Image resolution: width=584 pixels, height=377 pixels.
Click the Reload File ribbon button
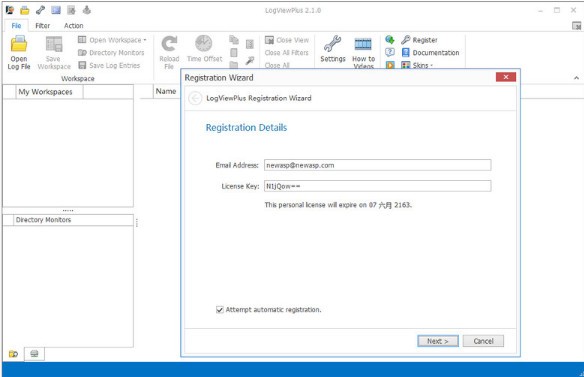click(169, 53)
